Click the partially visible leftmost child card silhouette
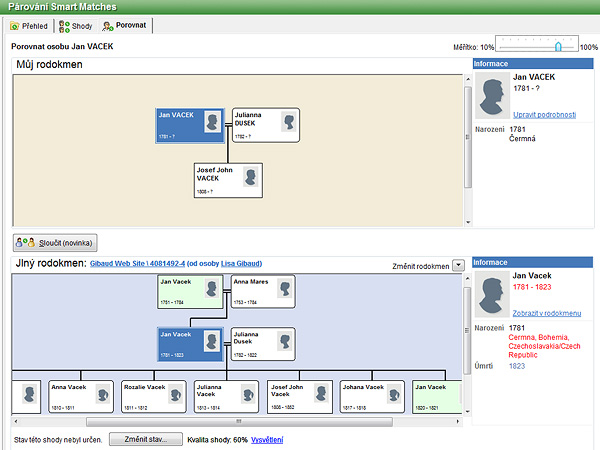The image size is (600, 450). coord(29,395)
